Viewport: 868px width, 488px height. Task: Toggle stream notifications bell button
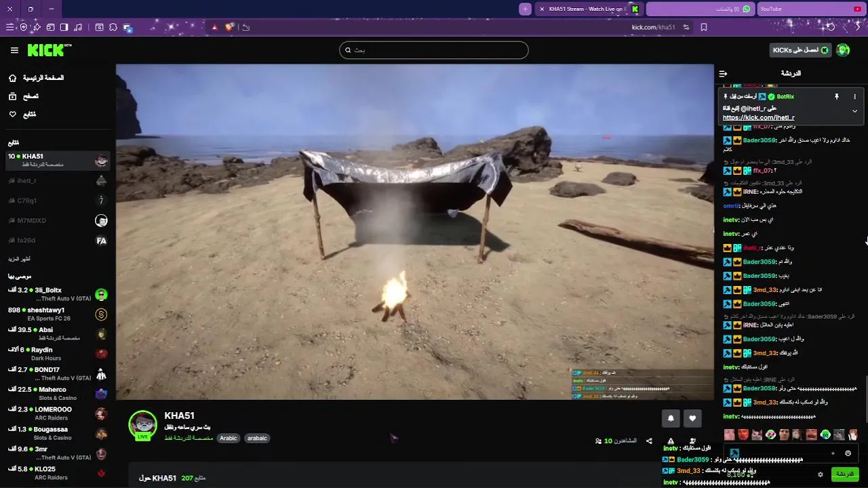[x=671, y=418]
